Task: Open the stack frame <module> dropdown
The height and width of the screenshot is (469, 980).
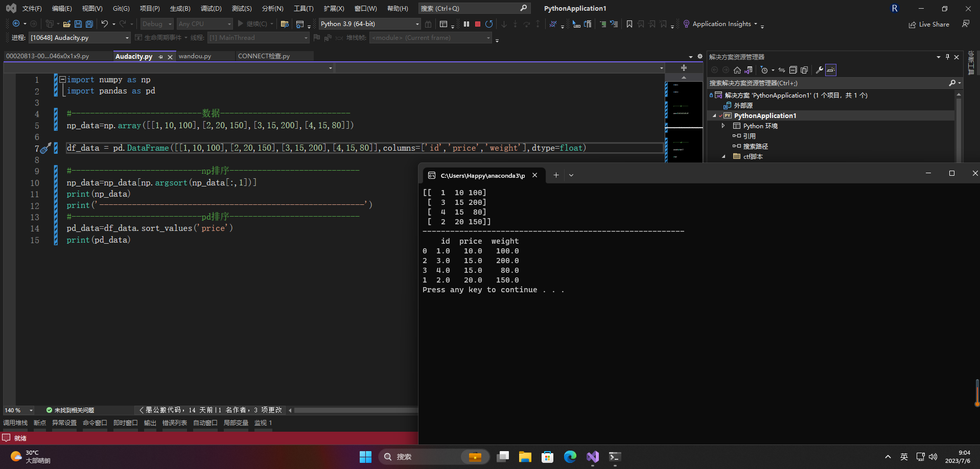Action: 430,37
